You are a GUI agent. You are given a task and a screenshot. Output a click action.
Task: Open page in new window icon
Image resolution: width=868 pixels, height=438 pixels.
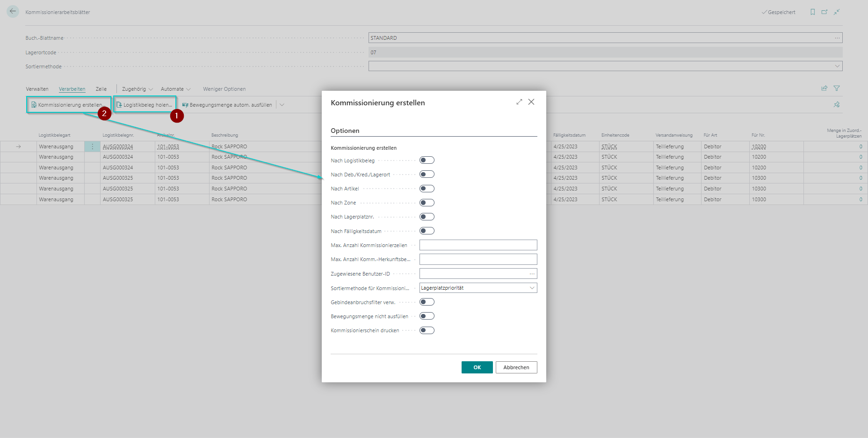tap(825, 12)
